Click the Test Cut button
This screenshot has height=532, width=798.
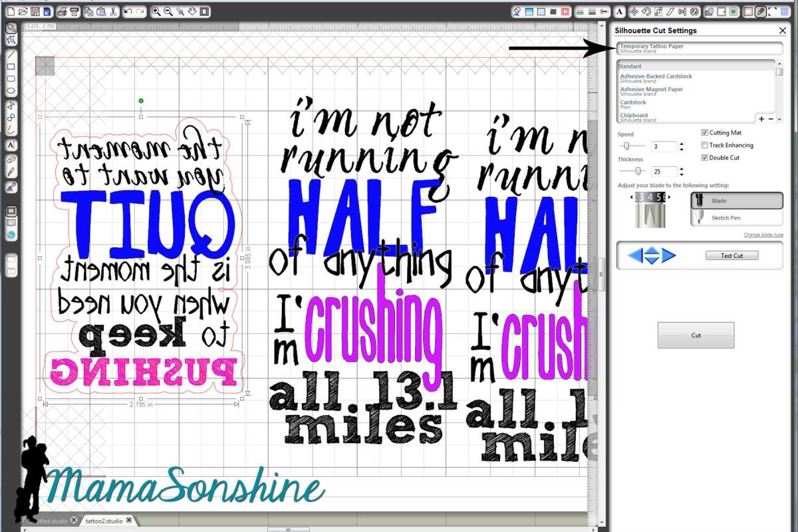pyautogui.click(x=731, y=255)
